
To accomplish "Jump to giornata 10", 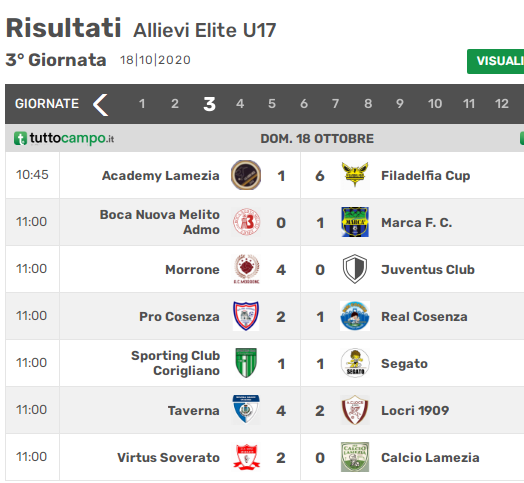I will pos(435,104).
